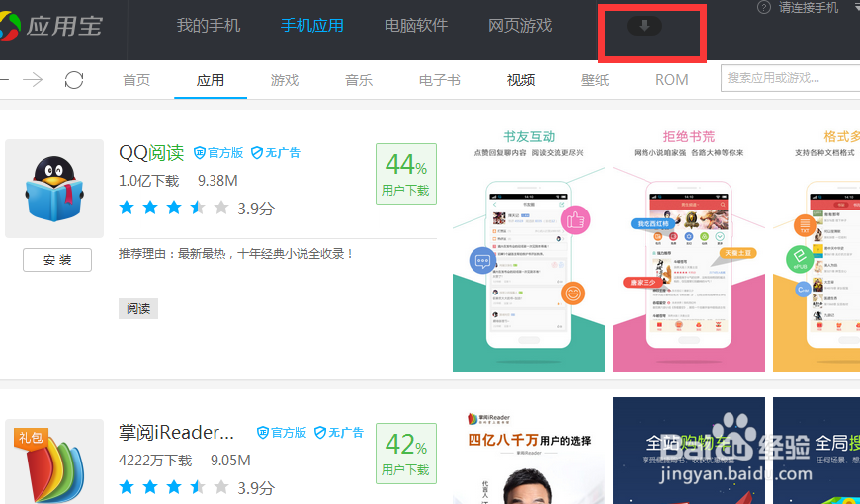Click the 掌阅iReader app icon
This screenshot has height=504, width=860.
(54, 462)
